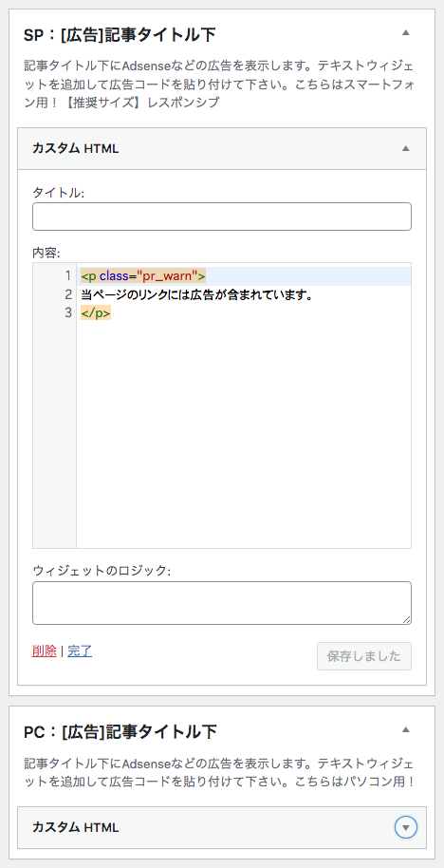Screen dimensions: 444x868
Task: Collapse the SP：[広告]記事タイトル下 widget area
Action: (406, 32)
